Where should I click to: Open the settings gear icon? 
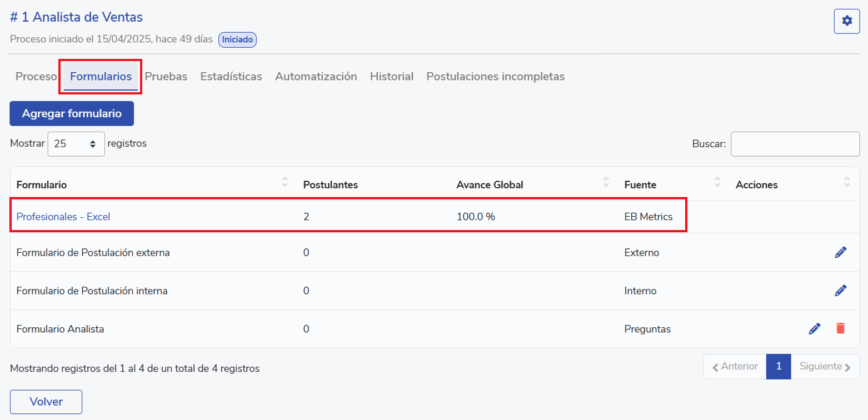click(846, 21)
